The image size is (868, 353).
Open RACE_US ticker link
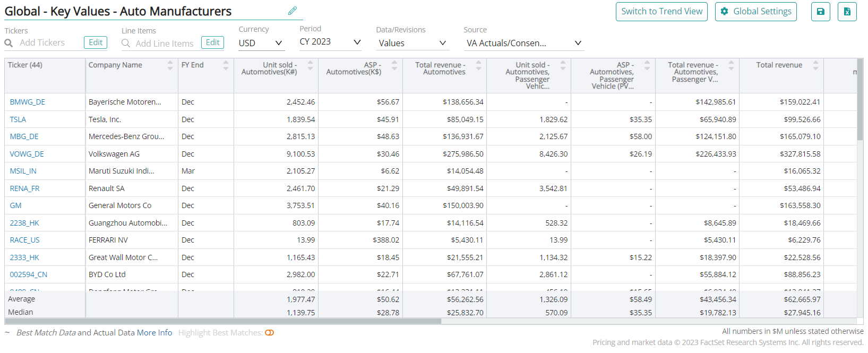[24, 240]
